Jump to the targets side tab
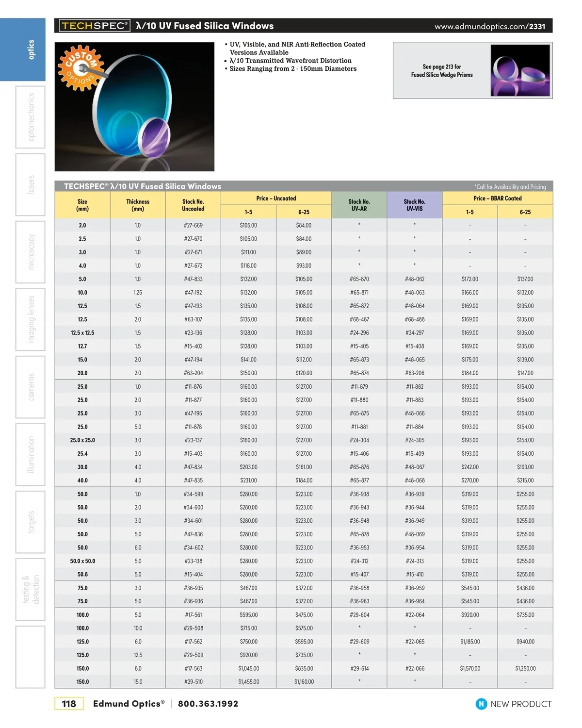582x728 pixels. (31, 522)
